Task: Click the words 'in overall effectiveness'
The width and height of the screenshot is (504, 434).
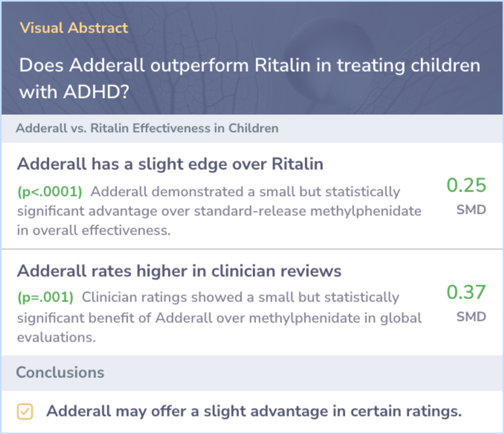Action: pos(93,231)
